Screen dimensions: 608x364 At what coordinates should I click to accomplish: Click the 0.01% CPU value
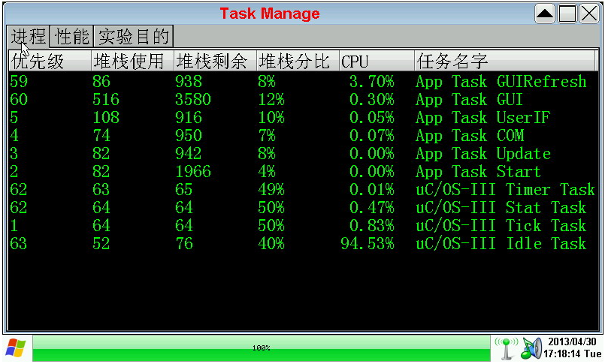point(371,190)
